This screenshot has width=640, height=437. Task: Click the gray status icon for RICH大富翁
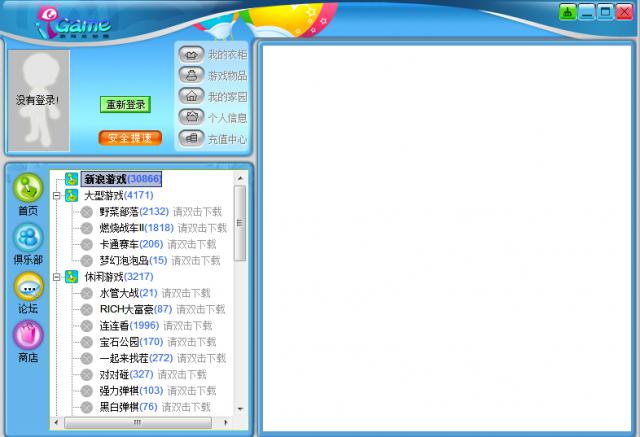coord(87,310)
